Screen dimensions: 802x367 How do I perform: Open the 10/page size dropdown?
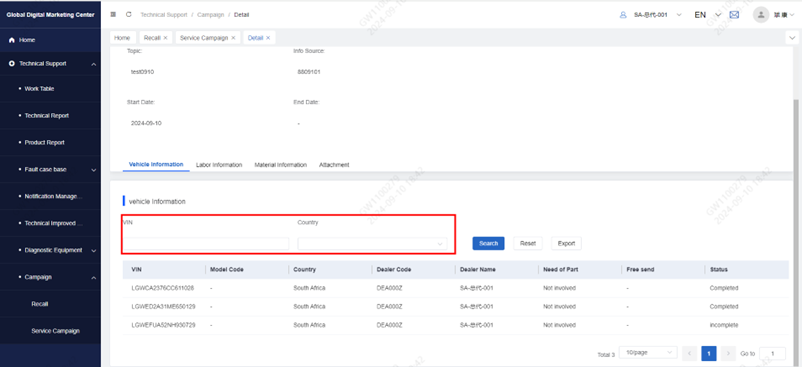(648, 353)
